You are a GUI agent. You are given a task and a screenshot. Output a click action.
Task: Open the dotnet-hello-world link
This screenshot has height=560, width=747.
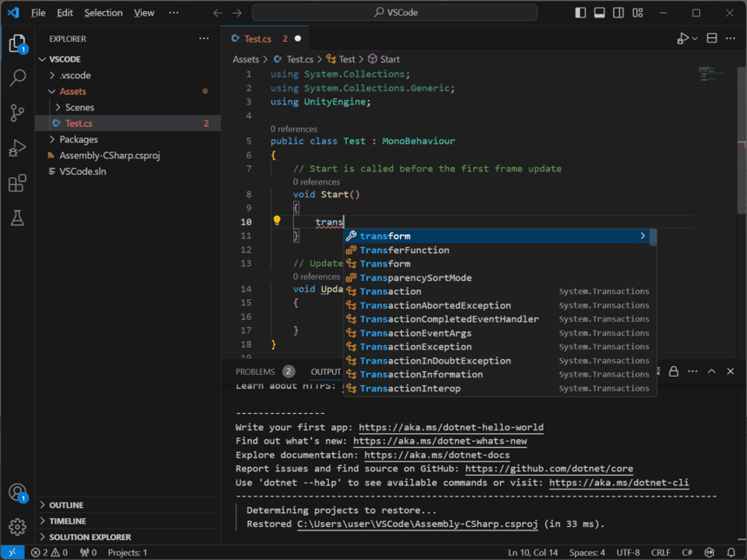click(450, 427)
